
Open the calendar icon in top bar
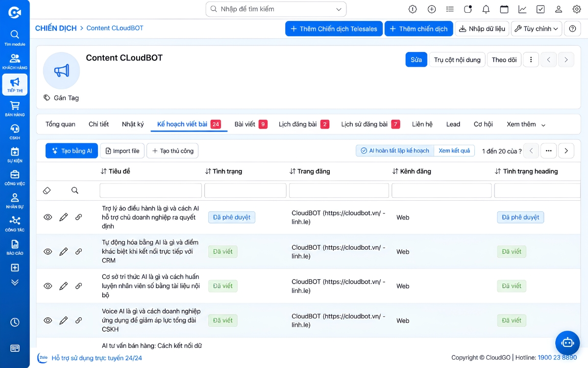click(x=504, y=9)
